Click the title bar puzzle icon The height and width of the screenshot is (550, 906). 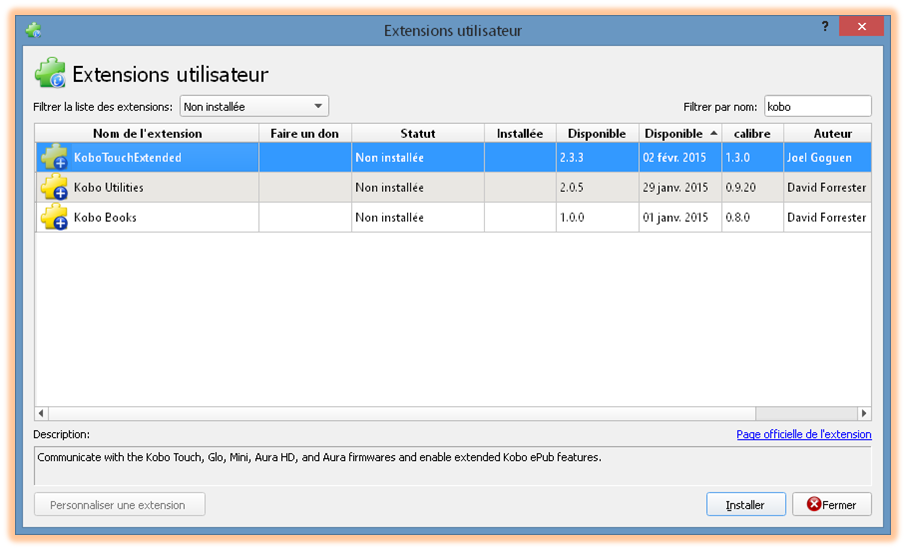pyautogui.click(x=34, y=29)
